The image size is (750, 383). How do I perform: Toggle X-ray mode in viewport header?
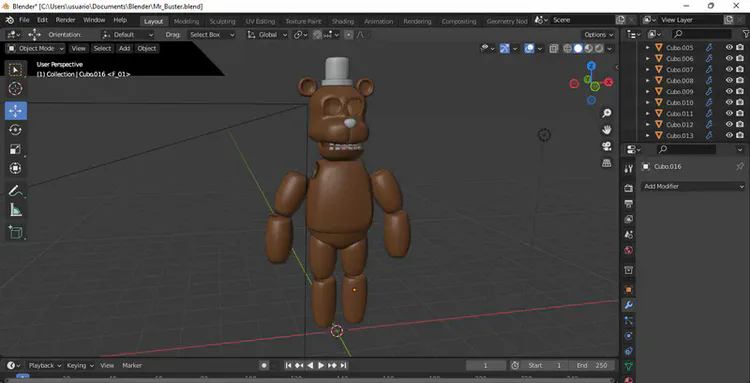(x=553, y=48)
